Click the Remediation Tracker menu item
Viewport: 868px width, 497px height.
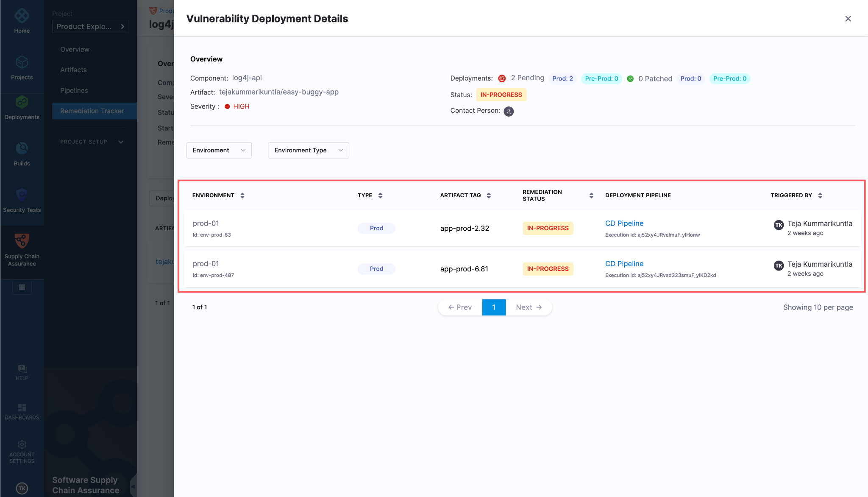[92, 110]
